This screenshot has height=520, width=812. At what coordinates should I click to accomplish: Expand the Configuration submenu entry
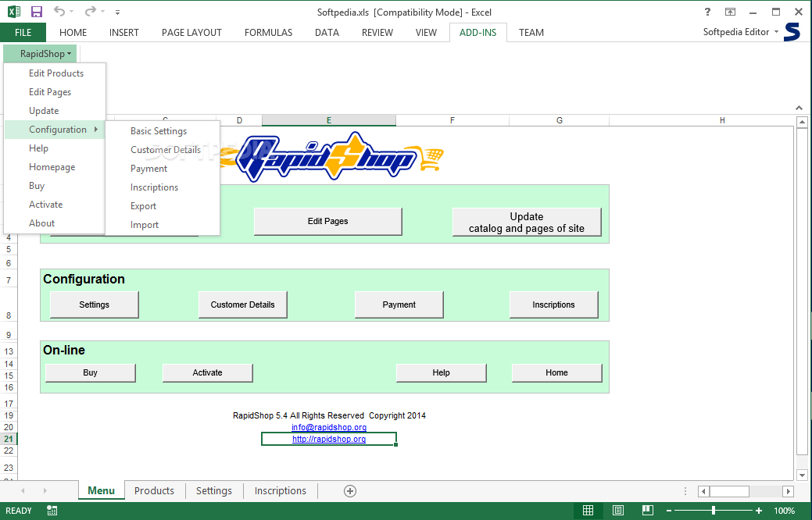tap(55, 130)
